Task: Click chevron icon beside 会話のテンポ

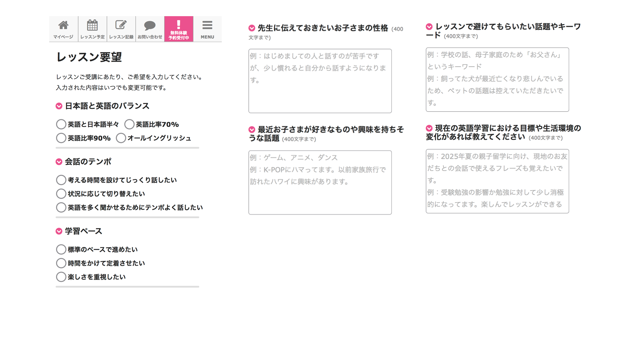Action: click(x=59, y=162)
